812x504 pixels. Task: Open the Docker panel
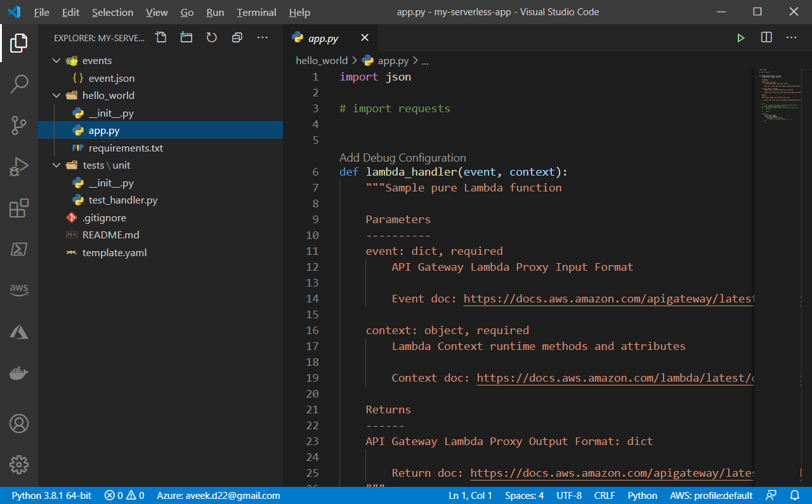click(19, 373)
